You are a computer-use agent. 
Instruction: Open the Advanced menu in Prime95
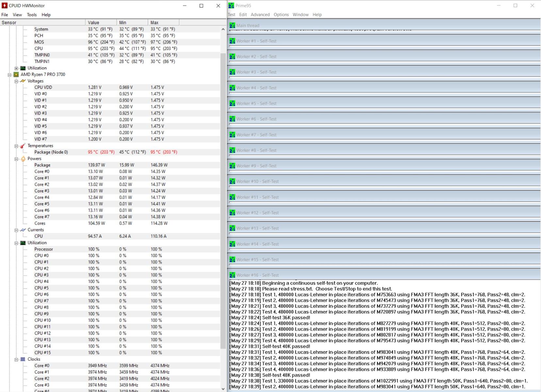[x=260, y=15]
